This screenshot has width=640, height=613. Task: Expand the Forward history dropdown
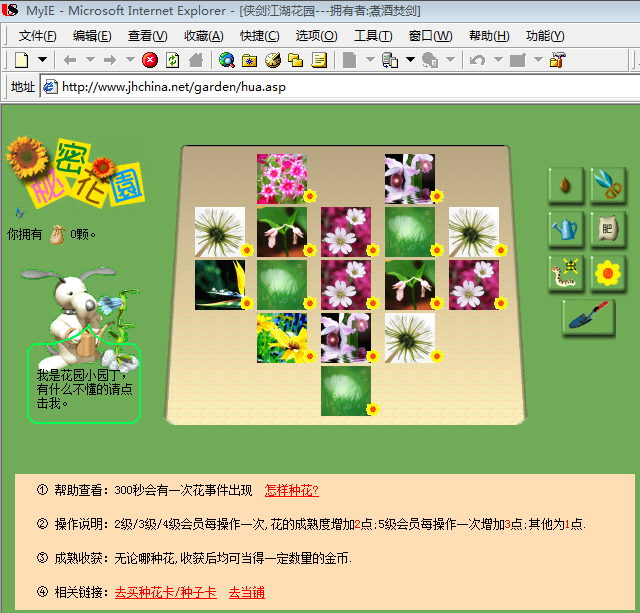130,60
